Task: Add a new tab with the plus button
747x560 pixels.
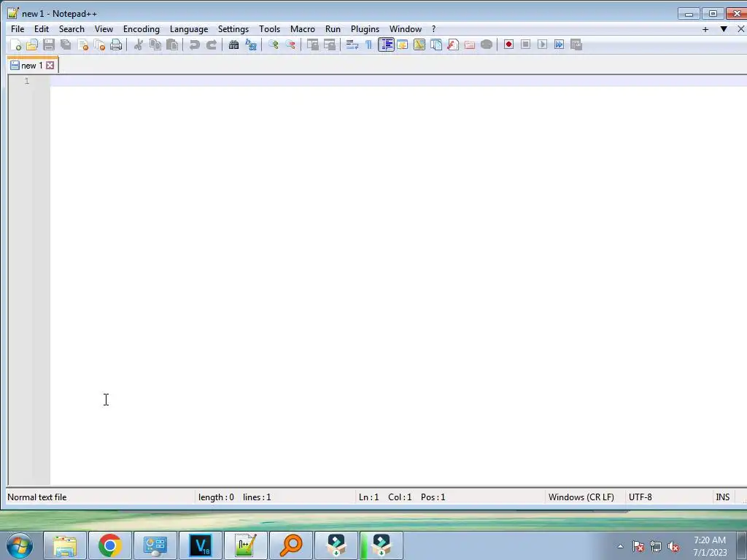Action: tap(705, 29)
